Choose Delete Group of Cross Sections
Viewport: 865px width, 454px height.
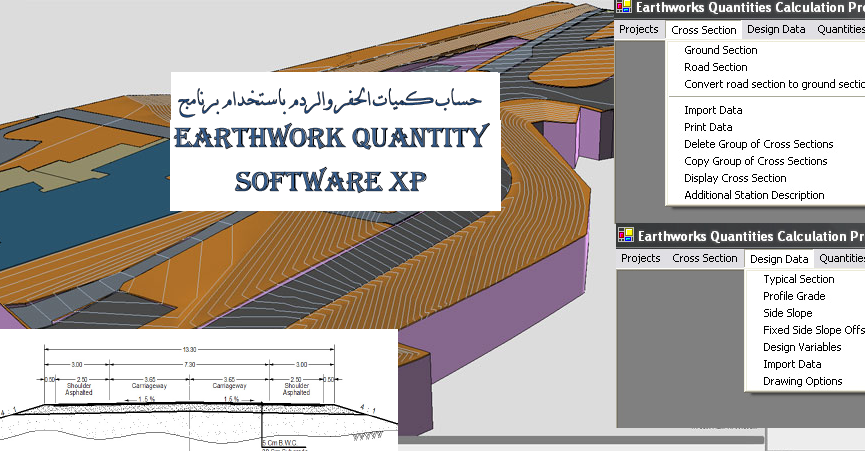click(759, 145)
